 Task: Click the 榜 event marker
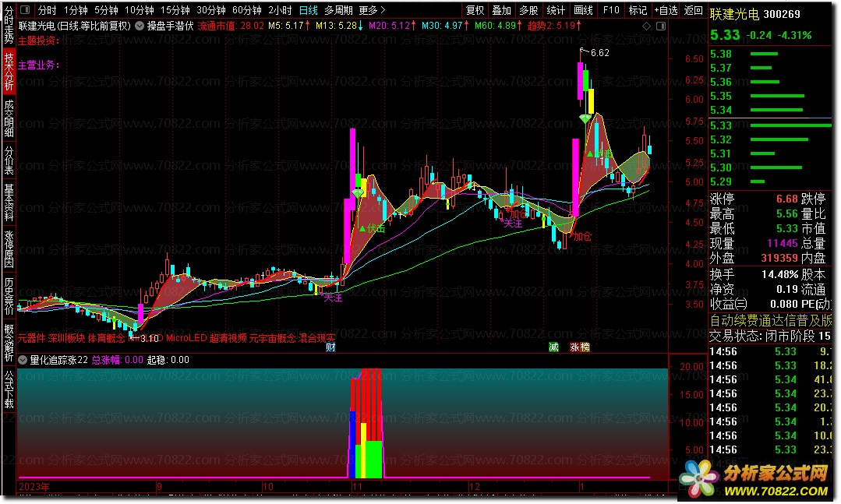(x=585, y=347)
